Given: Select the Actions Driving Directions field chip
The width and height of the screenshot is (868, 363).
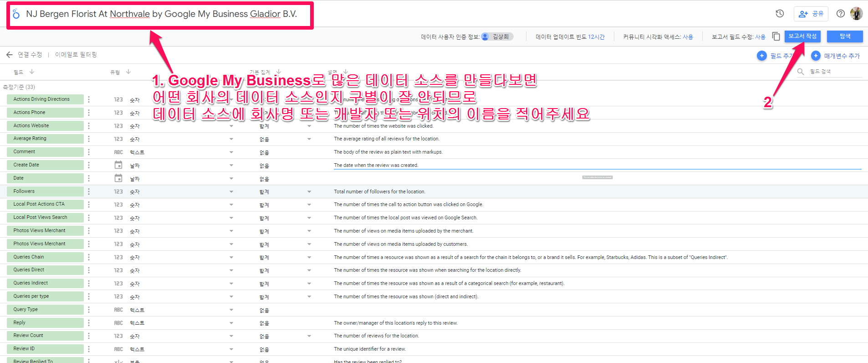Looking at the screenshot, I should (45, 99).
